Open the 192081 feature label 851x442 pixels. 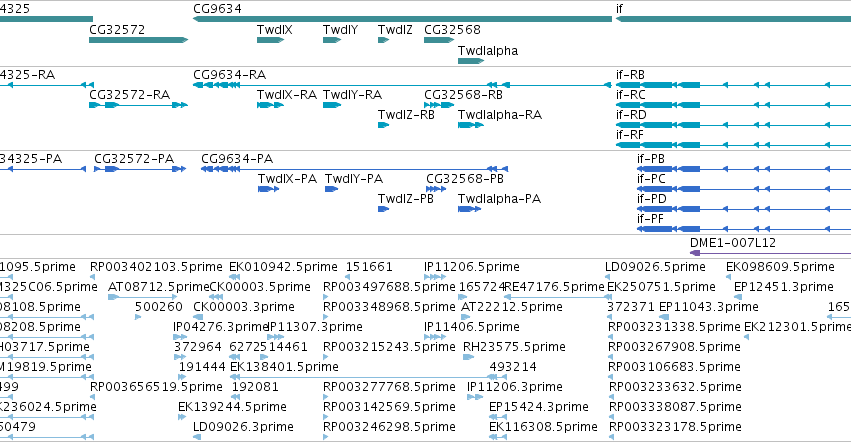click(x=255, y=387)
